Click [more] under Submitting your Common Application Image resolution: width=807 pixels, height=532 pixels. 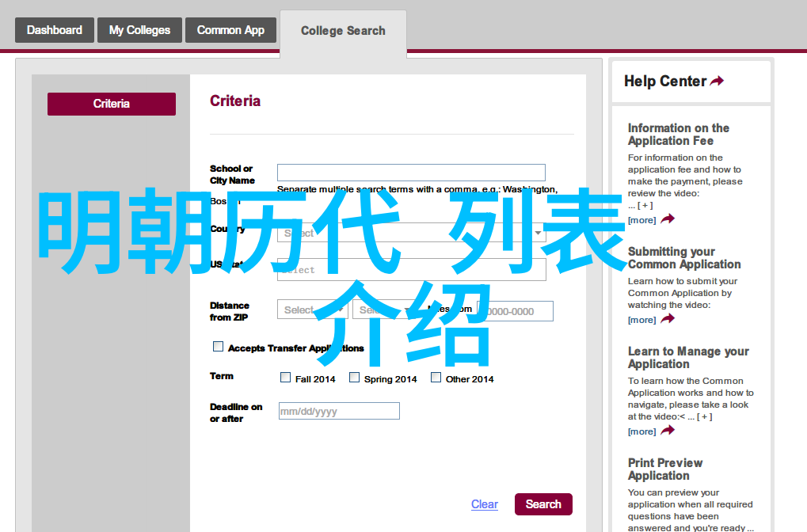coord(641,320)
